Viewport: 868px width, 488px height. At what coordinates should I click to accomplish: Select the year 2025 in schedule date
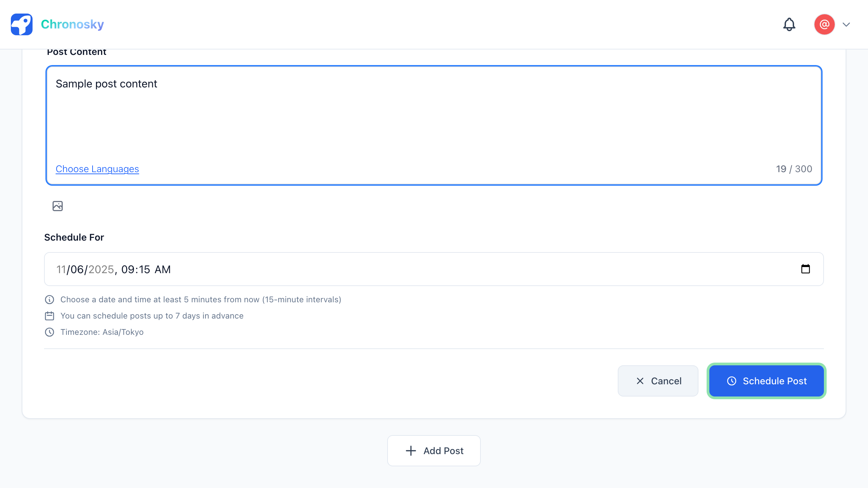101,269
